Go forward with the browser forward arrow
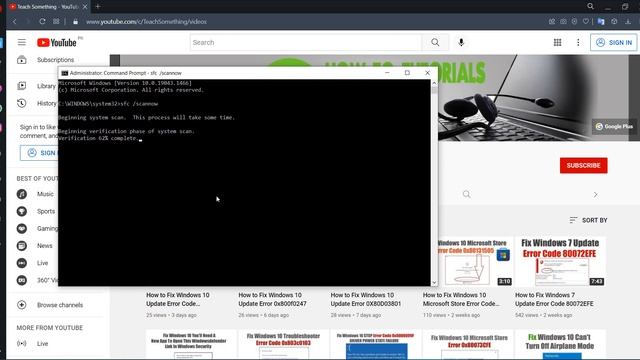Image resolution: width=640 pixels, height=360 pixels. [x=28, y=22]
